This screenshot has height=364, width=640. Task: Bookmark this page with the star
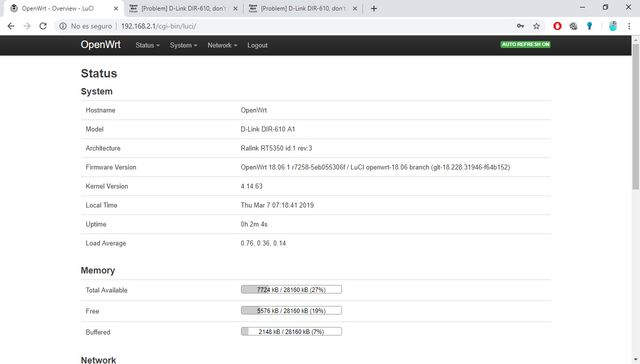536,26
